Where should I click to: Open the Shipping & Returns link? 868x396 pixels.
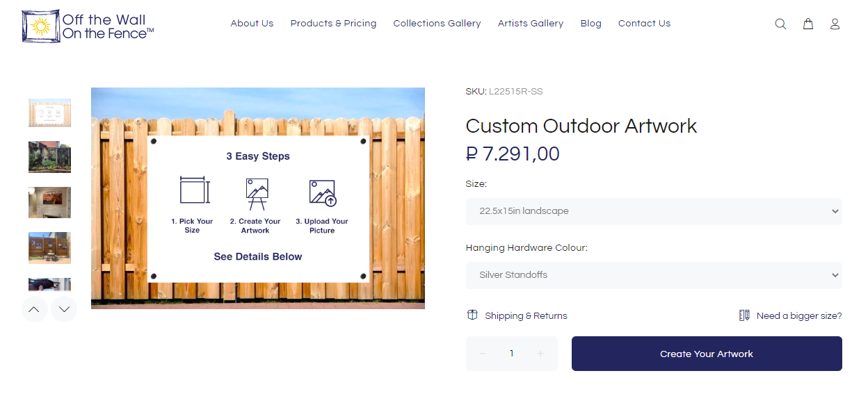coord(526,316)
